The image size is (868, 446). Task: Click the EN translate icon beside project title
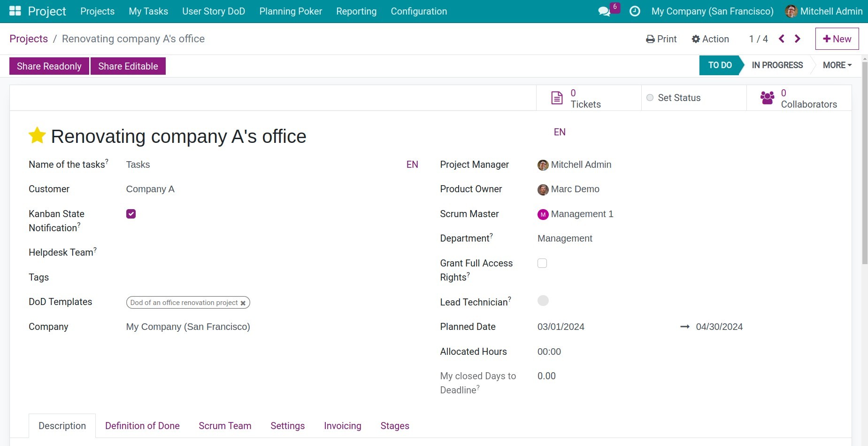560,132
